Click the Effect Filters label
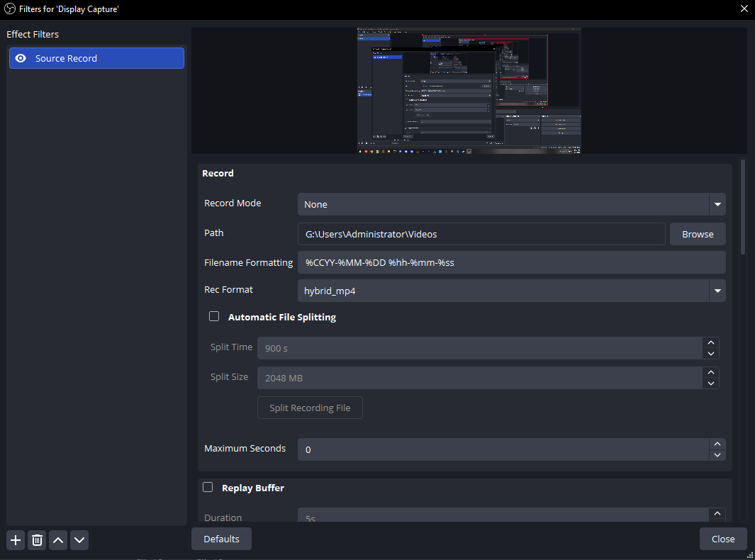Screen dimensions: 755x560 point(33,34)
